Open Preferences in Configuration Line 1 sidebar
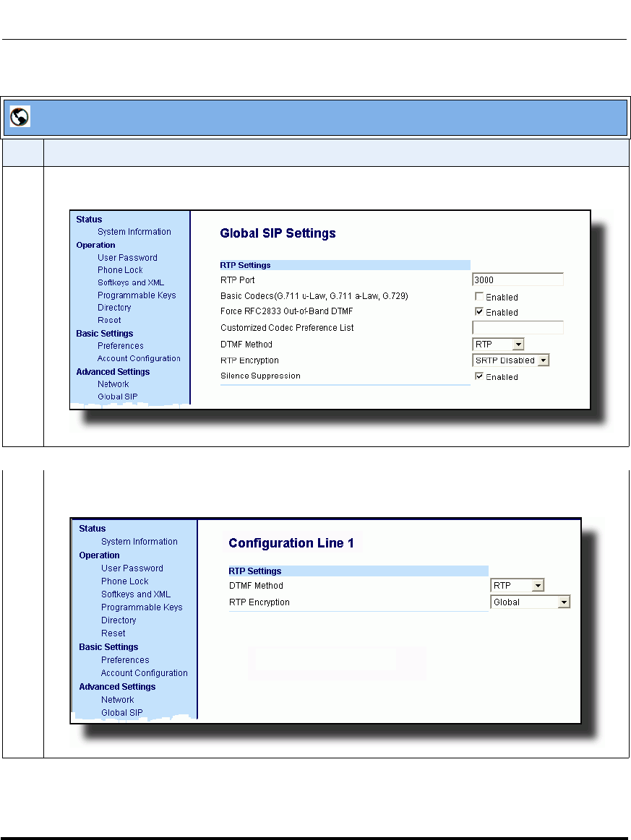The width and height of the screenshot is (631, 840). pos(125,660)
